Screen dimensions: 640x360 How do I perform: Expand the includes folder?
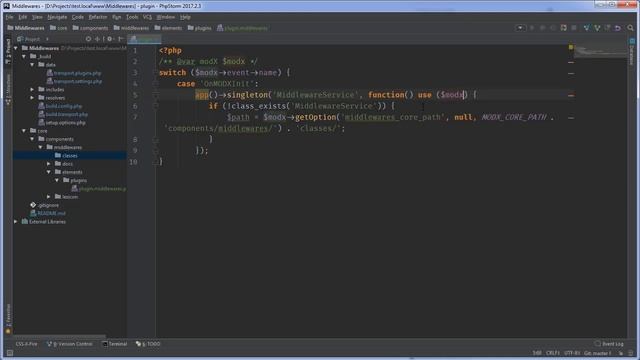tap(32, 89)
